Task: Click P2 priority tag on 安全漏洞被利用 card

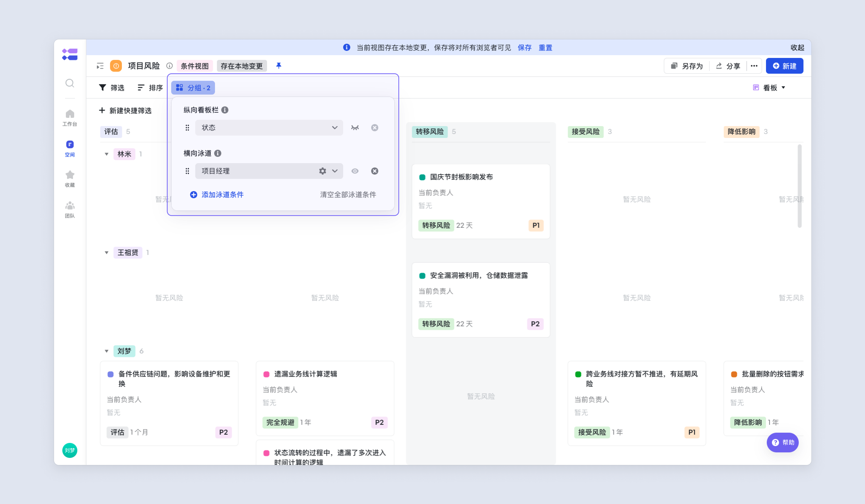Action: 535,324
